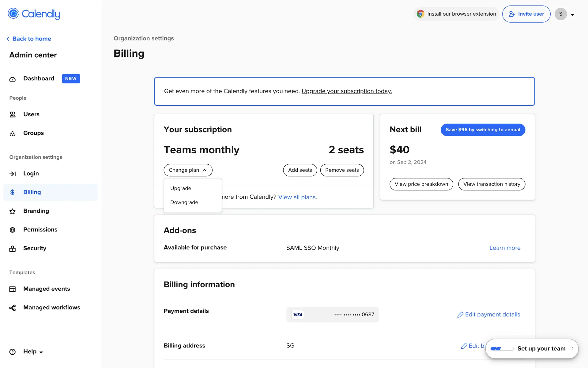Click the Security lock icon
This screenshot has height=368, width=588.
[x=13, y=249]
